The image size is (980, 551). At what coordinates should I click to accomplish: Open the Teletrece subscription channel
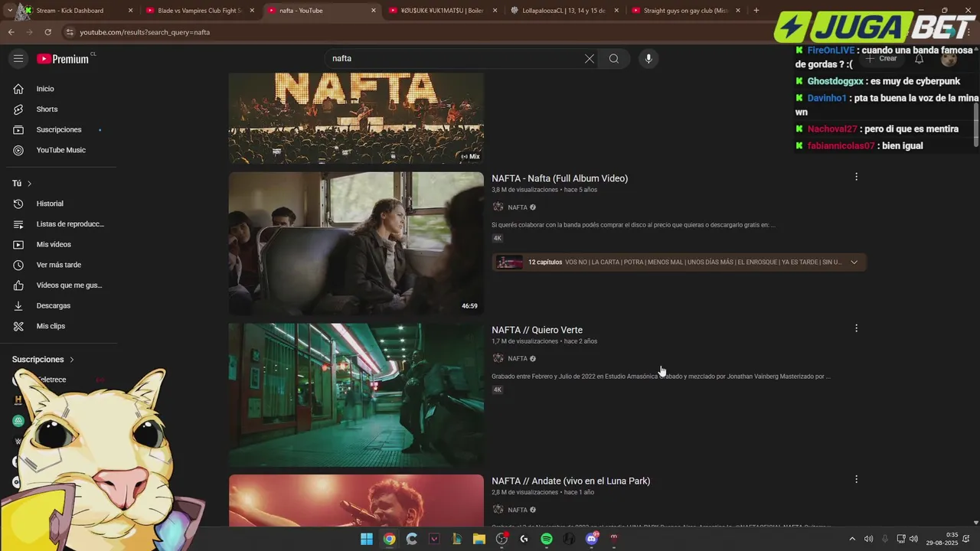pos(52,380)
